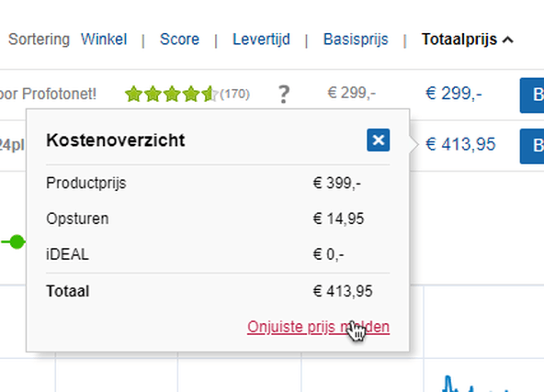The width and height of the screenshot is (544, 392).
Task: Click the blue button in the Profotonet row
Action: coord(532,95)
